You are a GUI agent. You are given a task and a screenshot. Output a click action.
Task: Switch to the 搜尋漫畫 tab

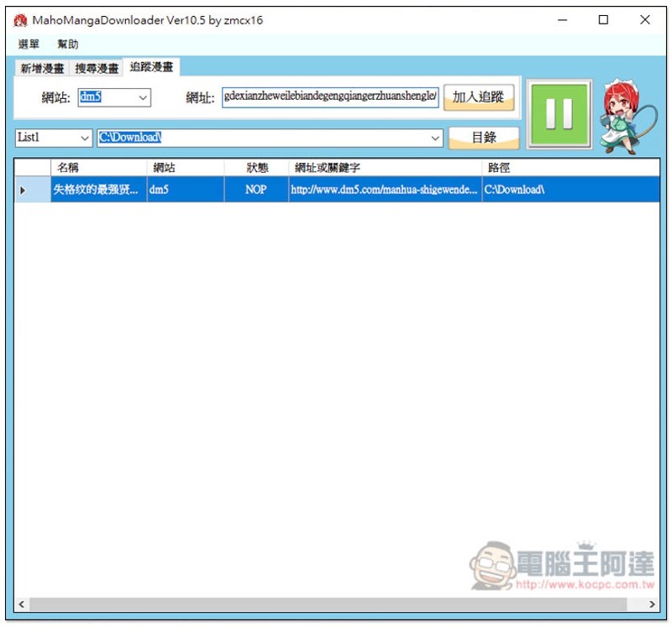pos(97,68)
